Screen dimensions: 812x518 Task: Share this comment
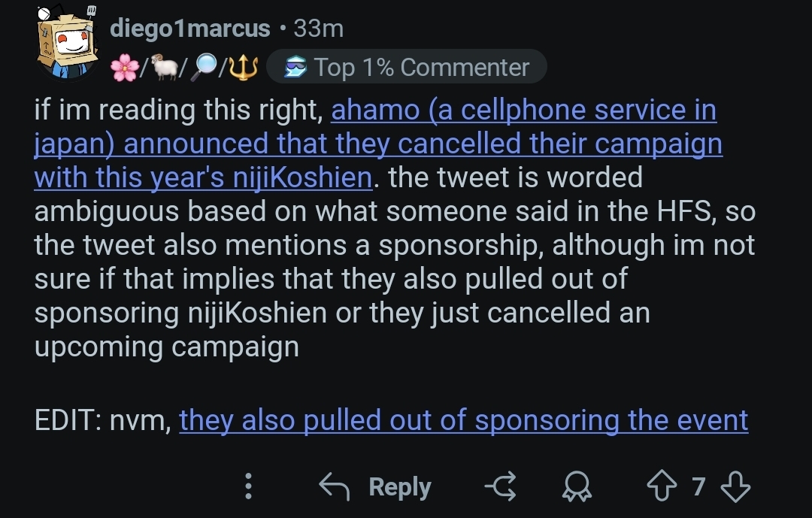[500, 487]
